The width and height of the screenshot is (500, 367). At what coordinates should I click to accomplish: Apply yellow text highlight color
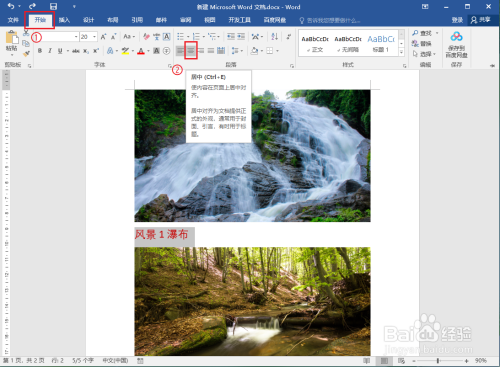(125, 51)
